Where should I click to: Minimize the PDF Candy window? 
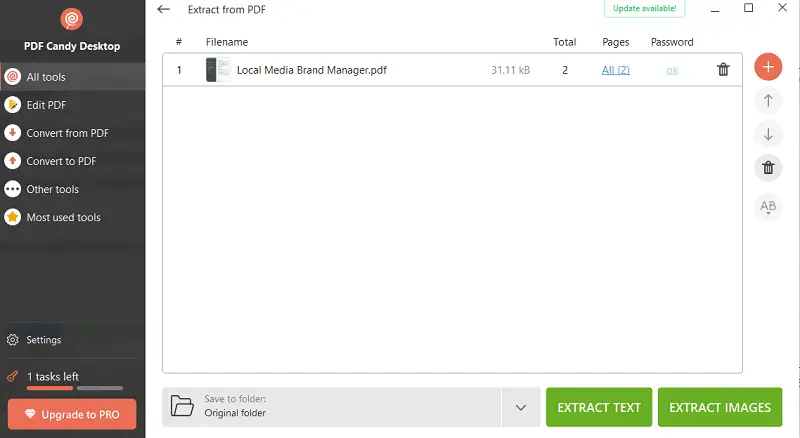pyautogui.click(x=715, y=9)
